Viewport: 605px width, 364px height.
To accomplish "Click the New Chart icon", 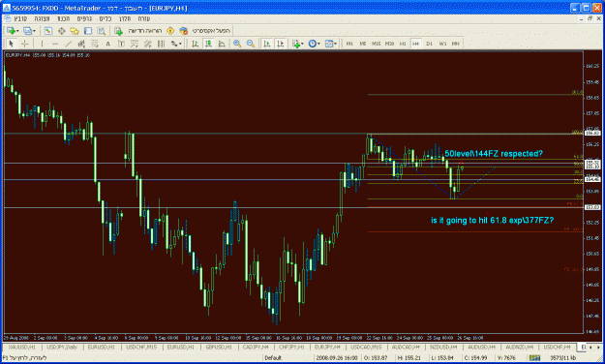I will pyautogui.click(x=11, y=30).
